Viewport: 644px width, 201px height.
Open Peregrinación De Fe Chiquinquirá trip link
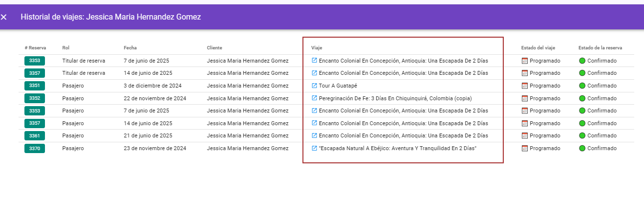coord(395,98)
